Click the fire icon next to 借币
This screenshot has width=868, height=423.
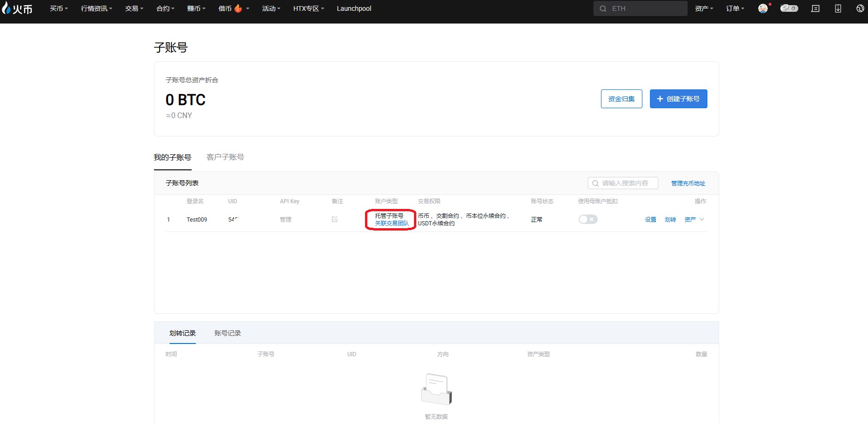pyautogui.click(x=238, y=8)
